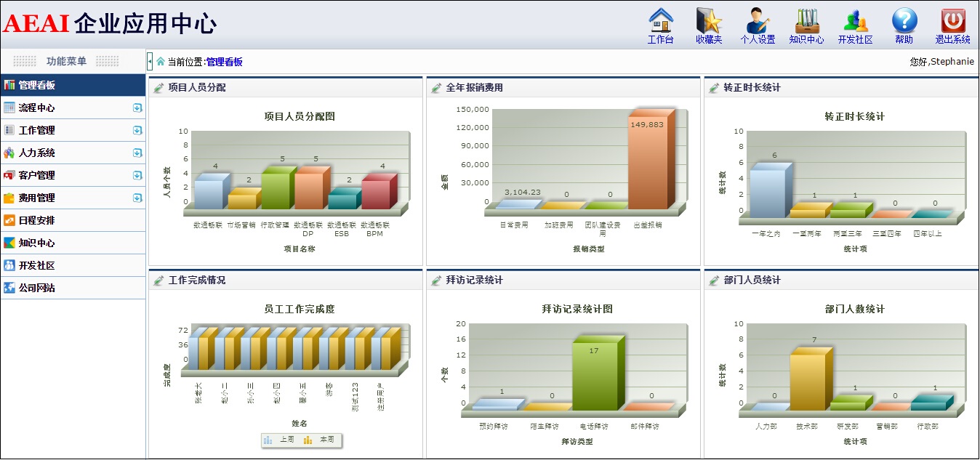Click the 退出系统 logout power icon
The image size is (980, 460).
coord(953,20)
